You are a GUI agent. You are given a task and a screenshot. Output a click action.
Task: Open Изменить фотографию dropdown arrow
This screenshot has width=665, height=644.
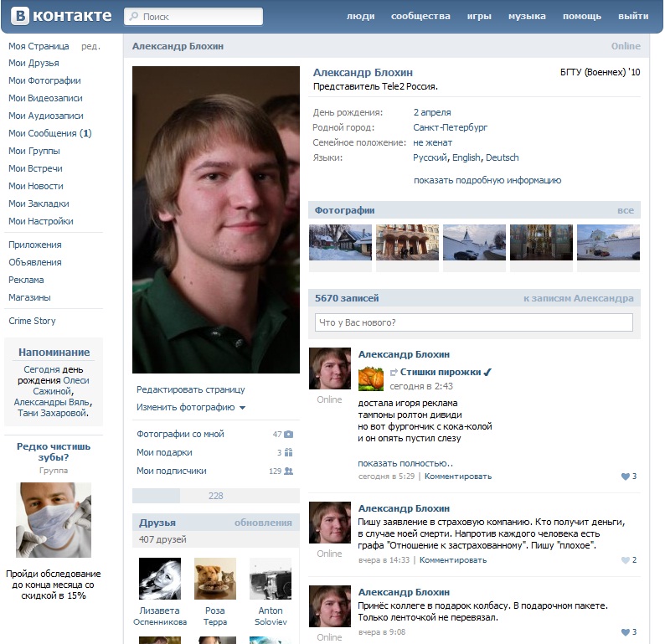243,408
